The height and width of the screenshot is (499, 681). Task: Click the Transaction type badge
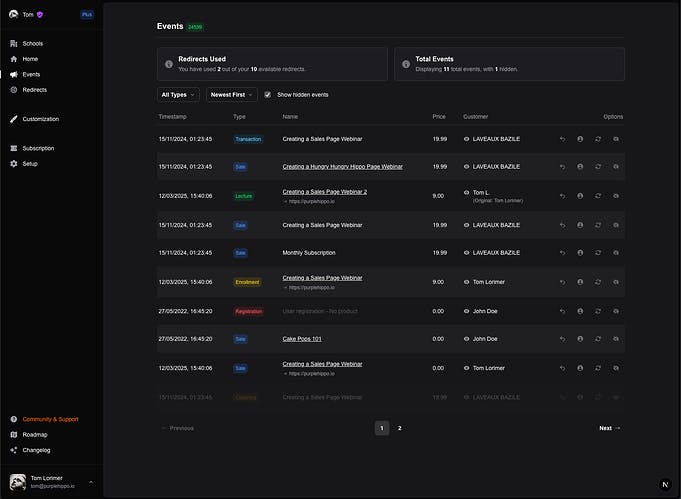[x=248, y=139]
